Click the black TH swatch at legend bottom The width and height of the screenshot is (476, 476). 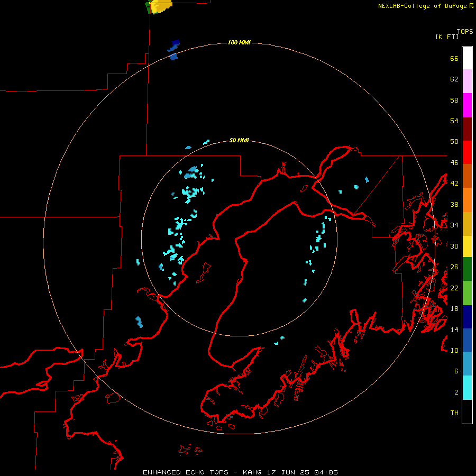coord(467,411)
